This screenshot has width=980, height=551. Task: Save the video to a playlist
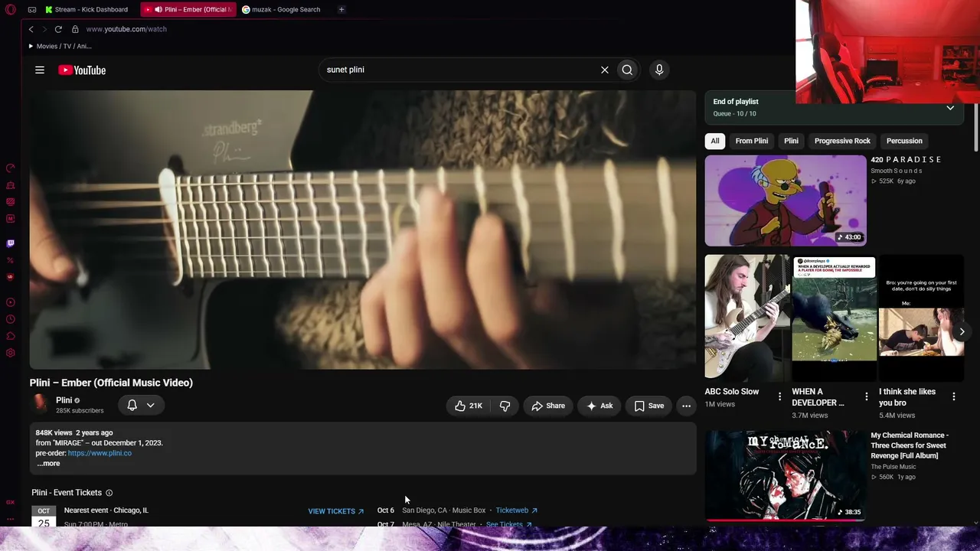(648, 406)
